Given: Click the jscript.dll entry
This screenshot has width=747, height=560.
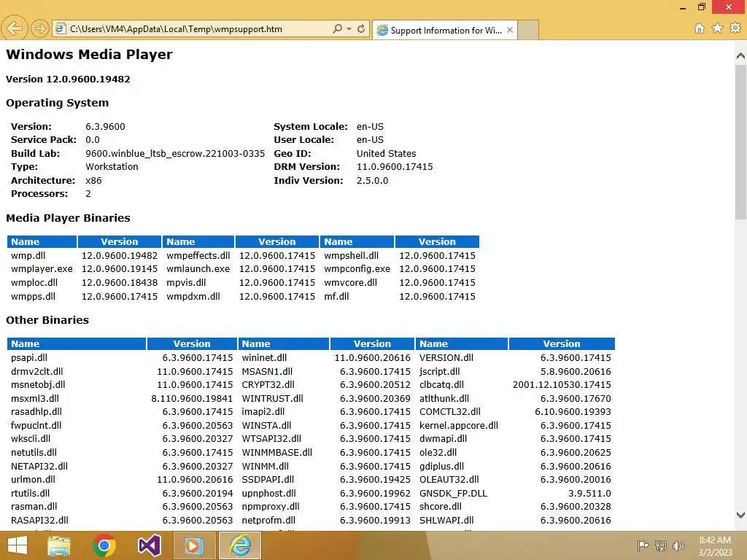Looking at the screenshot, I should pyautogui.click(x=439, y=371).
